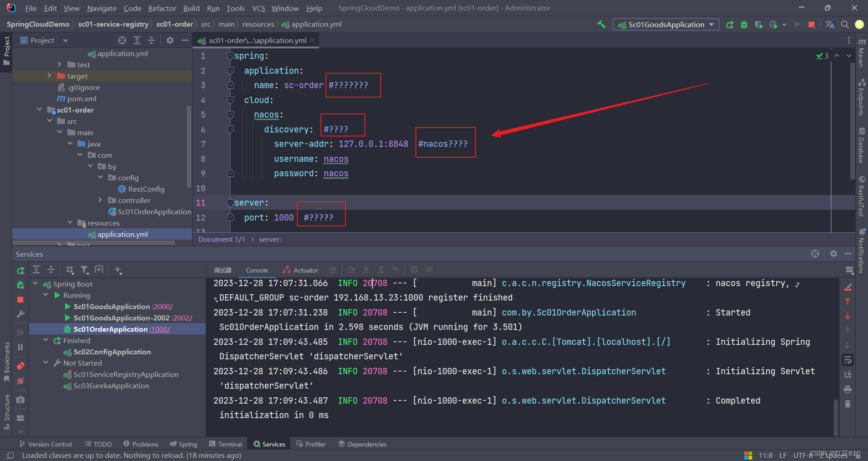Select Sc03EurekaApplication in Services tree

[x=107, y=386]
